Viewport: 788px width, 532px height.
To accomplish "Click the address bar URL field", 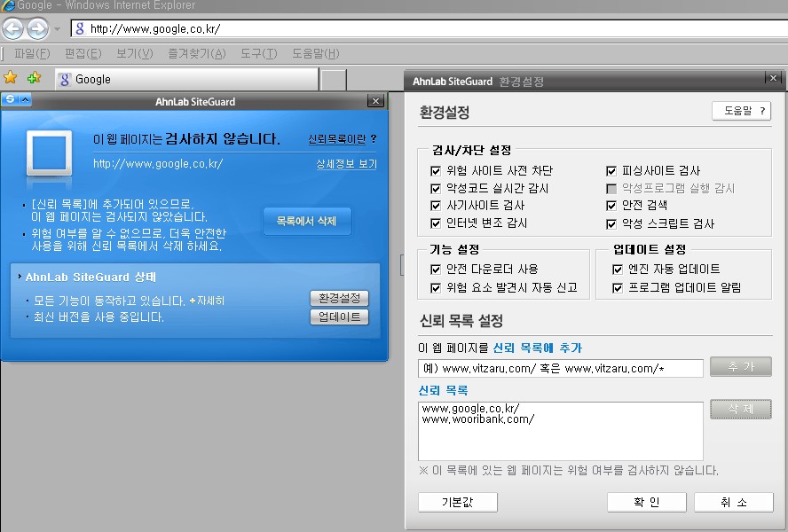I will pyautogui.click(x=429, y=28).
